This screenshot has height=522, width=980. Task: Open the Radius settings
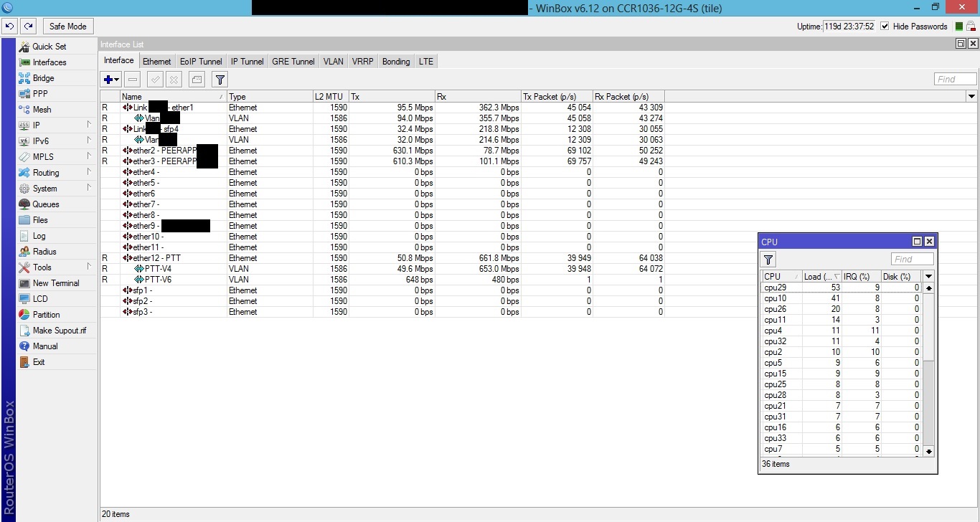coord(44,252)
